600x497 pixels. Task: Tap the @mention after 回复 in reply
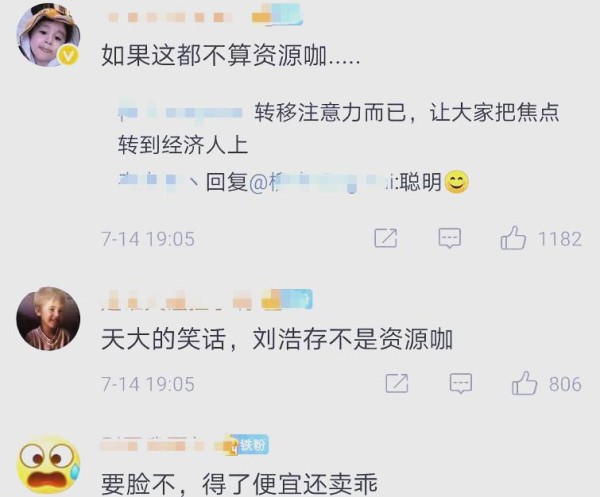pyautogui.click(x=322, y=182)
